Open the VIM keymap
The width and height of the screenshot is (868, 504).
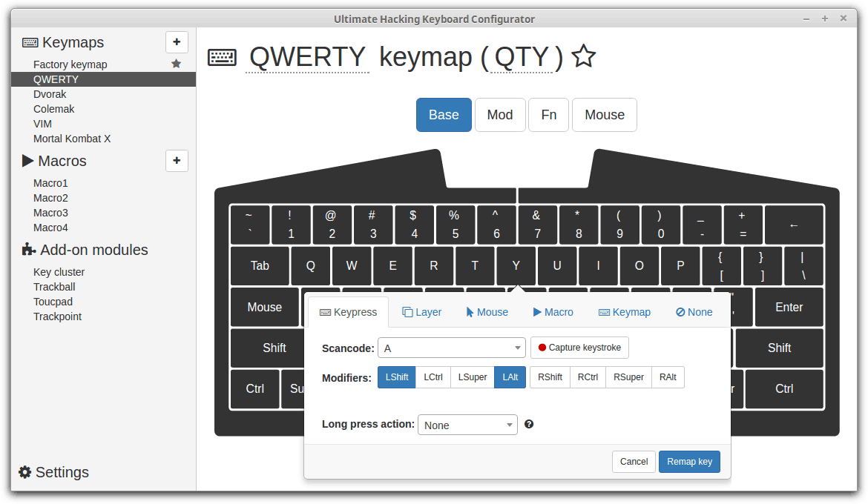point(42,124)
